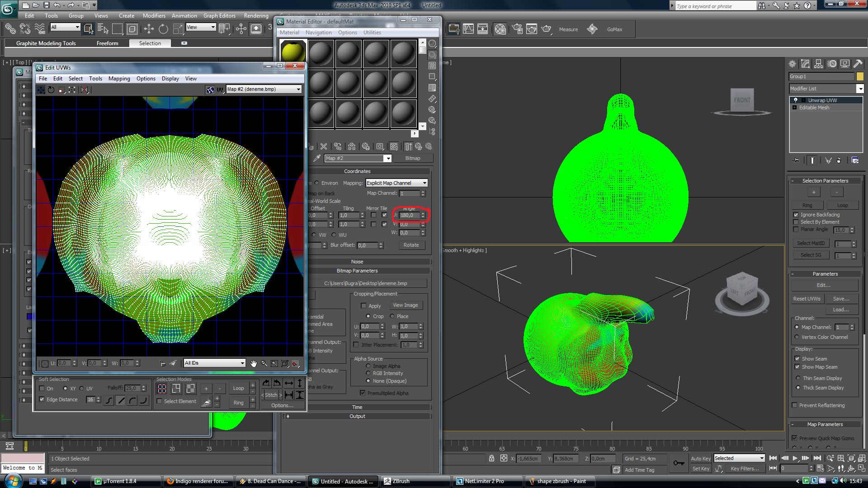Select the Rotate tool in main toolbar
Screen dimensions: 868x488
(x=163, y=29)
